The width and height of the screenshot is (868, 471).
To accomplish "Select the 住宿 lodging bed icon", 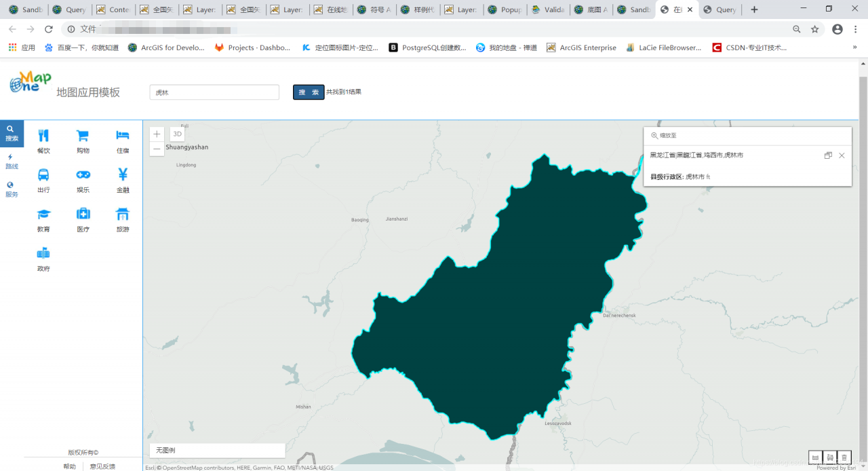I will tap(122, 135).
